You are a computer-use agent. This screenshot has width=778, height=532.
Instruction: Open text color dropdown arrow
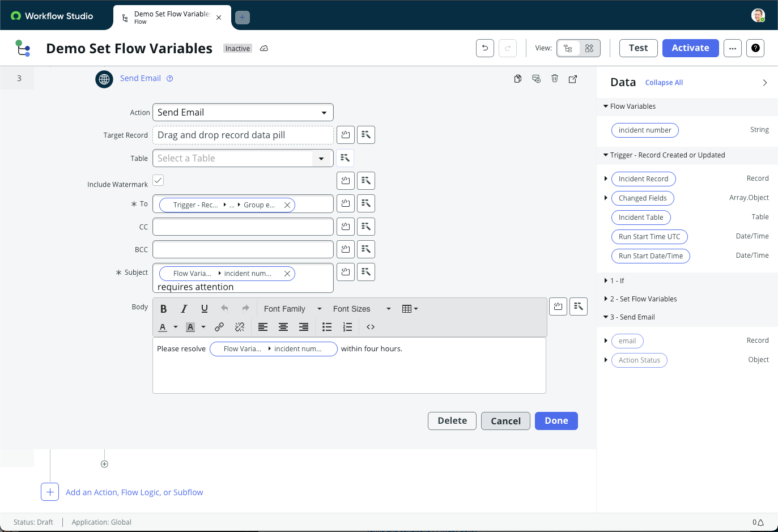click(176, 327)
